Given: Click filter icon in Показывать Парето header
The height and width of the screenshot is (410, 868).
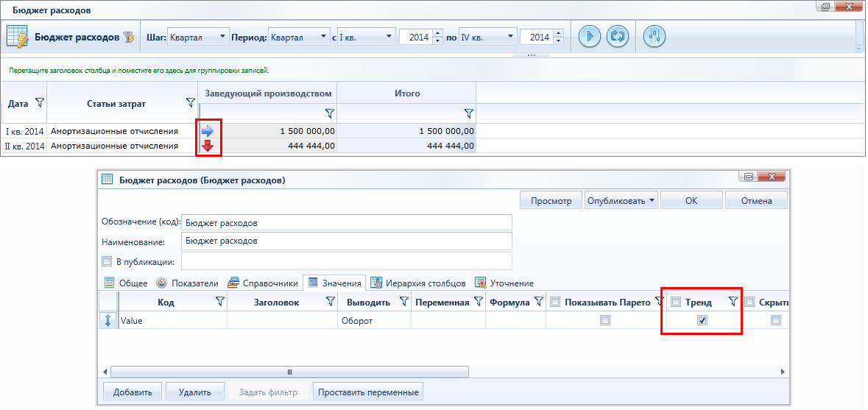Looking at the screenshot, I should tap(659, 301).
